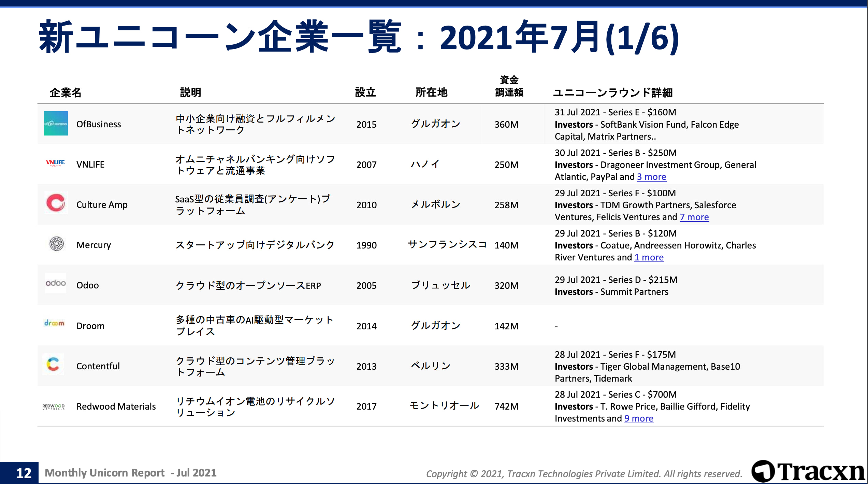
Task: Click the 設立 column header
Action: pyautogui.click(x=365, y=92)
